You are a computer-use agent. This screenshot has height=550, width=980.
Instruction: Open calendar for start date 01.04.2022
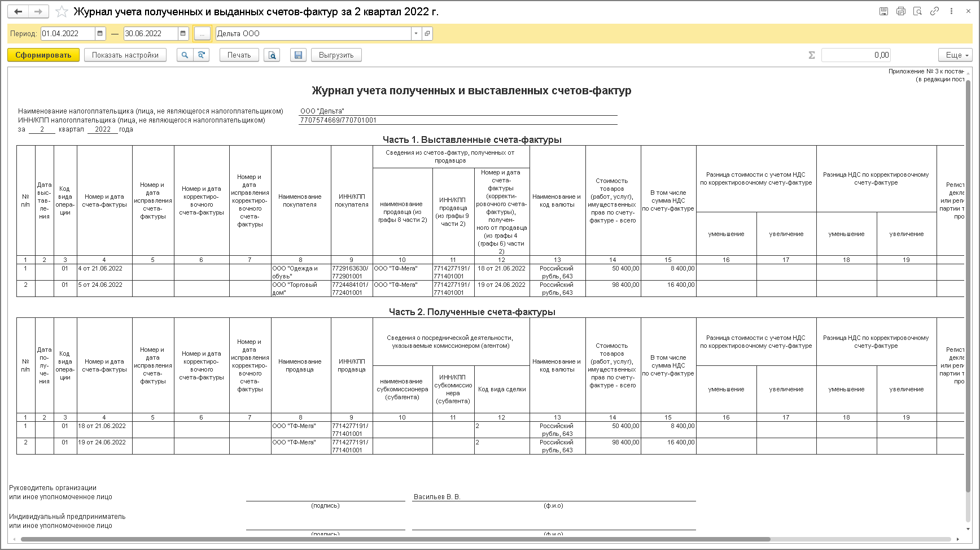100,33
